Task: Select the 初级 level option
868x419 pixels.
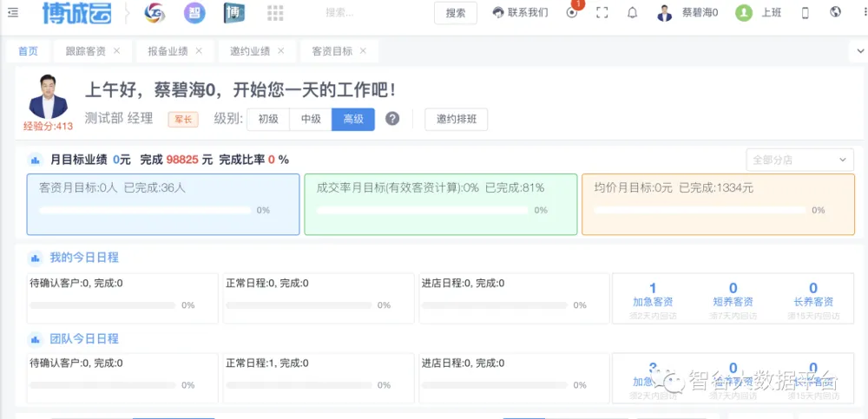Action: [x=268, y=119]
